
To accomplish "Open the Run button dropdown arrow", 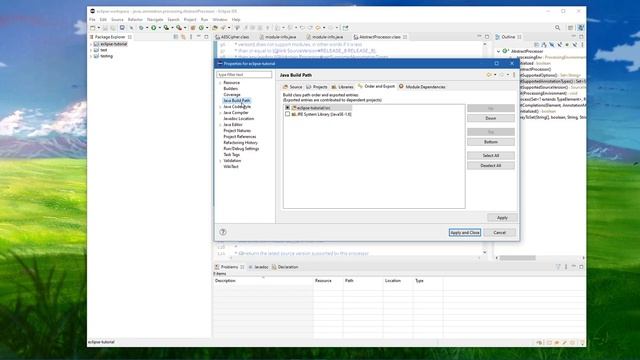I will pyautogui.click(x=159, y=28).
